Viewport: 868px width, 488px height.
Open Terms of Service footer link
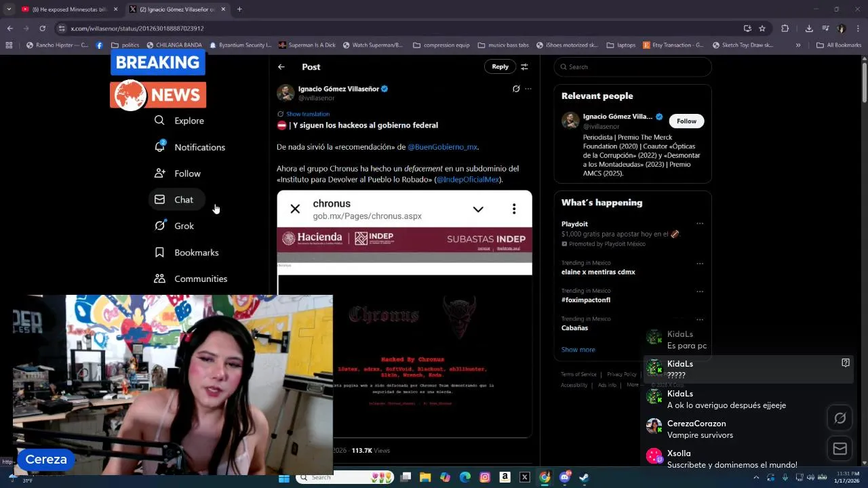[578, 374]
